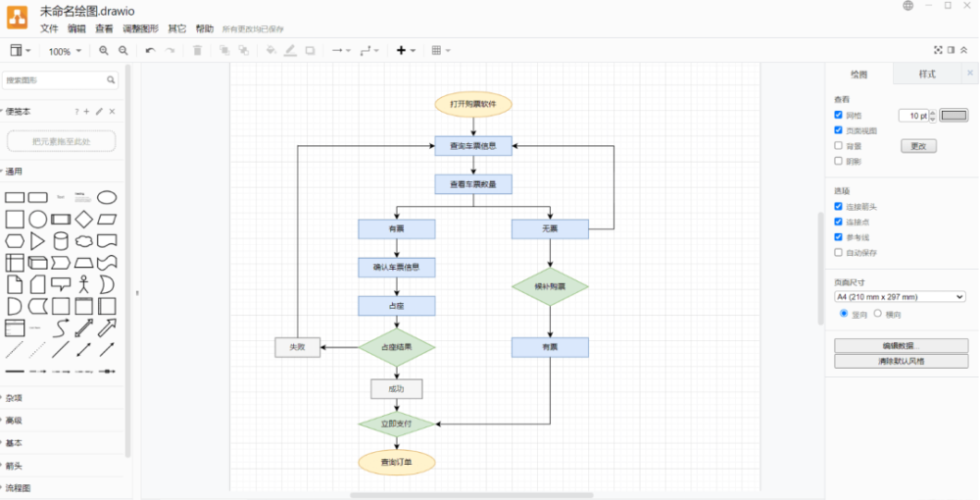Open the 帮助 menu
The image size is (980, 500).
205,28
